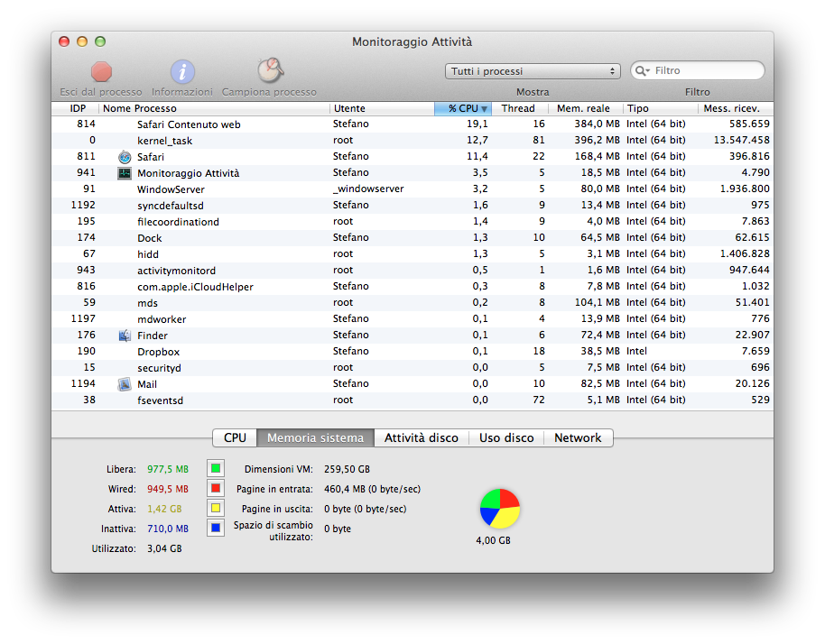
Task: Select the securityd process row
Action: pyautogui.click(x=412, y=368)
